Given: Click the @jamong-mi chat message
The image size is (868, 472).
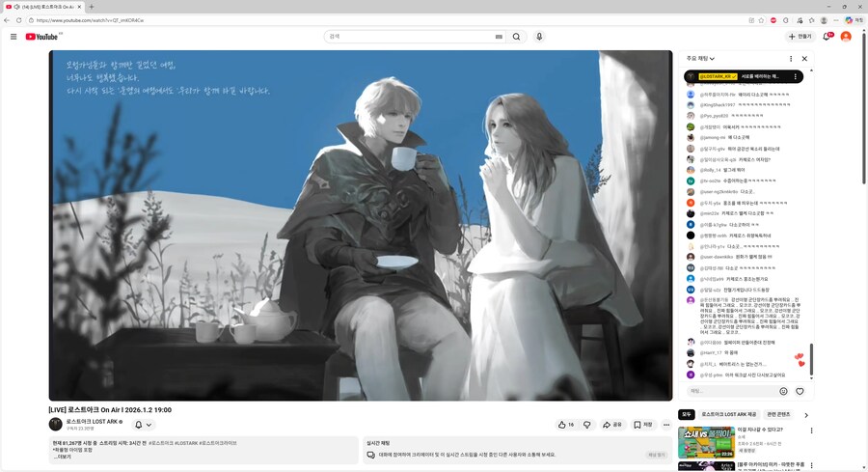Looking at the screenshot, I should click(x=724, y=137).
